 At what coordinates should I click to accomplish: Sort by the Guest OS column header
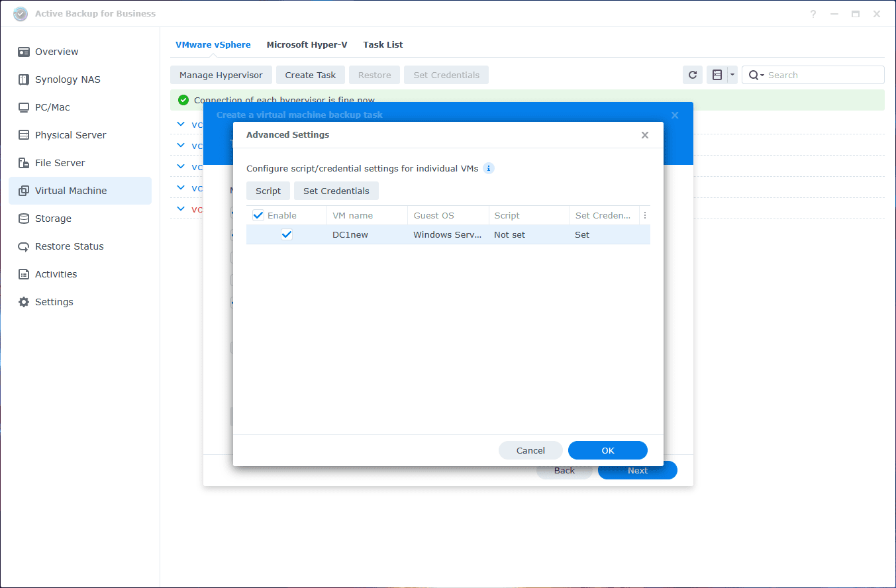click(x=448, y=215)
